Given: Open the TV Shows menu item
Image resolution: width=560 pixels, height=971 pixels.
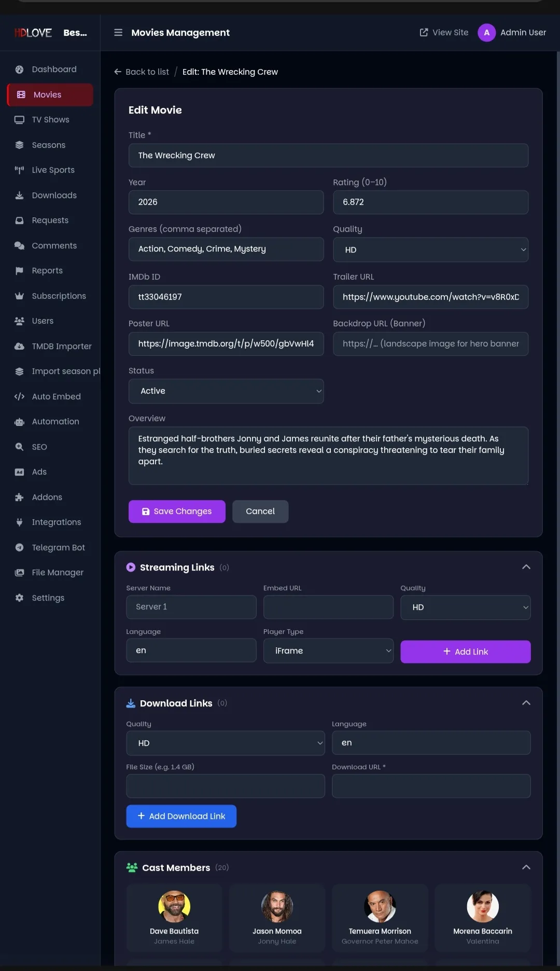Looking at the screenshot, I should (50, 120).
